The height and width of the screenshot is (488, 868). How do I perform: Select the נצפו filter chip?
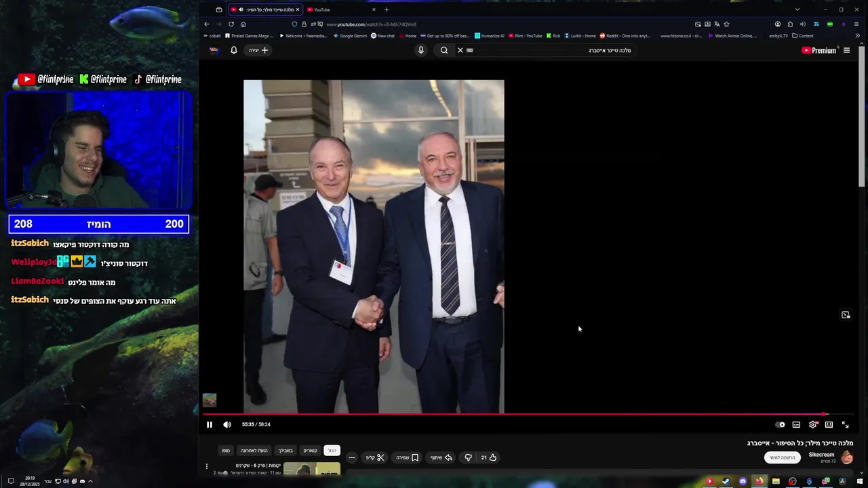click(226, 451)
